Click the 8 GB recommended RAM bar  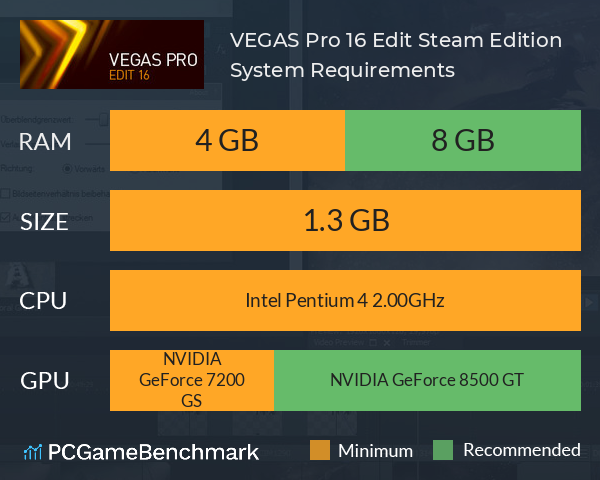pos(463,141)
